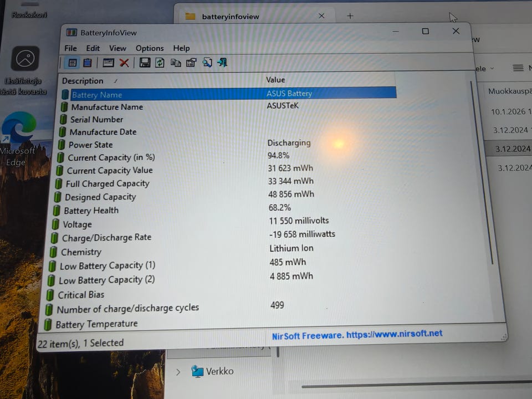Image resolution: width=532 pixels, height=399 pixels.
Task: Click the 499 cycle count value
Action: 277,305
